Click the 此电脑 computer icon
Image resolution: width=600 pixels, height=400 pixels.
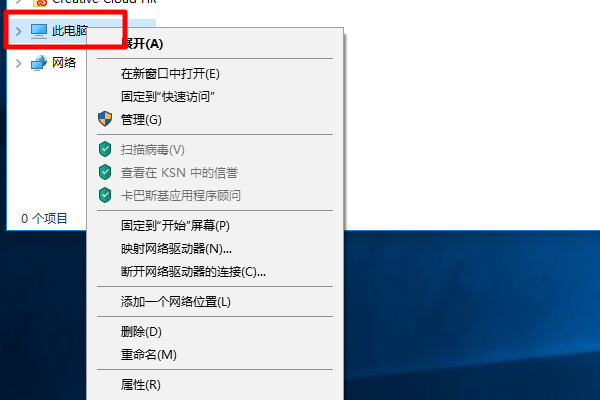click(39, 31)
